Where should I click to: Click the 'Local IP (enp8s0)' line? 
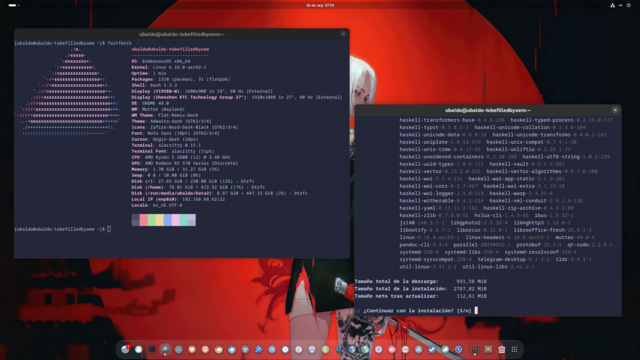[178, 199]
